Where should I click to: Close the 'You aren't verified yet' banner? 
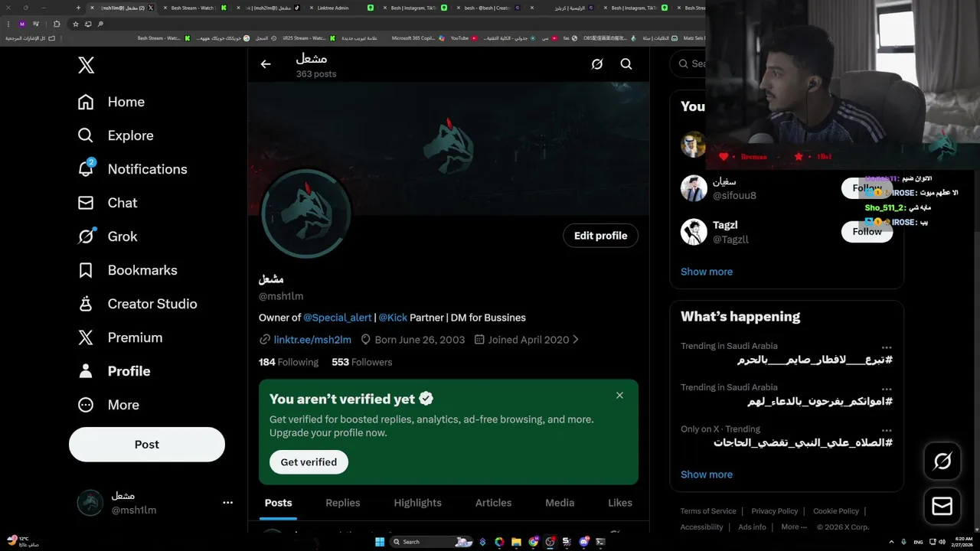click(x=619, y=396)
